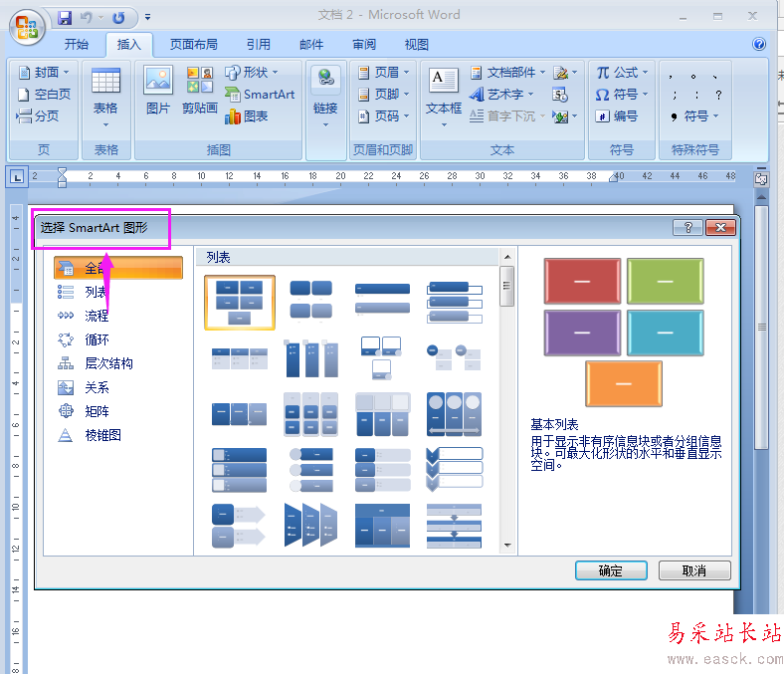This screenshot has width=784, height=674.
Task: Switch to the 页面布局 tab
Action: point(193,45)
